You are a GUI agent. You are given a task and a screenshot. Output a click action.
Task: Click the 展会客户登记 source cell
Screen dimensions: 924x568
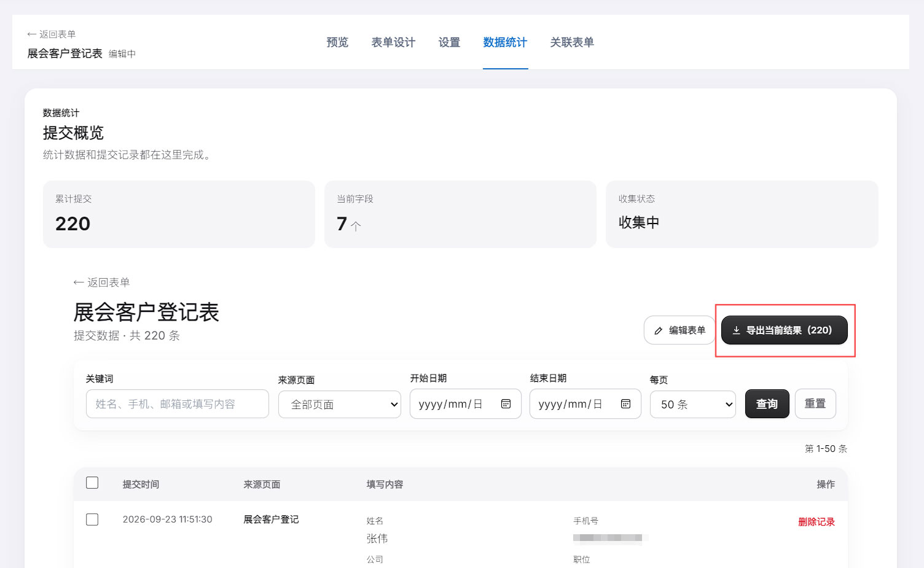(271, 519)
